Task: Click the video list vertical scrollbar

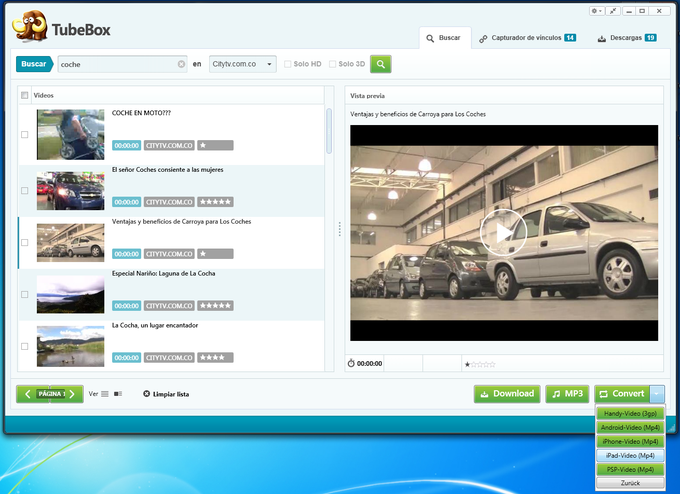Action: tap(329, 131)
